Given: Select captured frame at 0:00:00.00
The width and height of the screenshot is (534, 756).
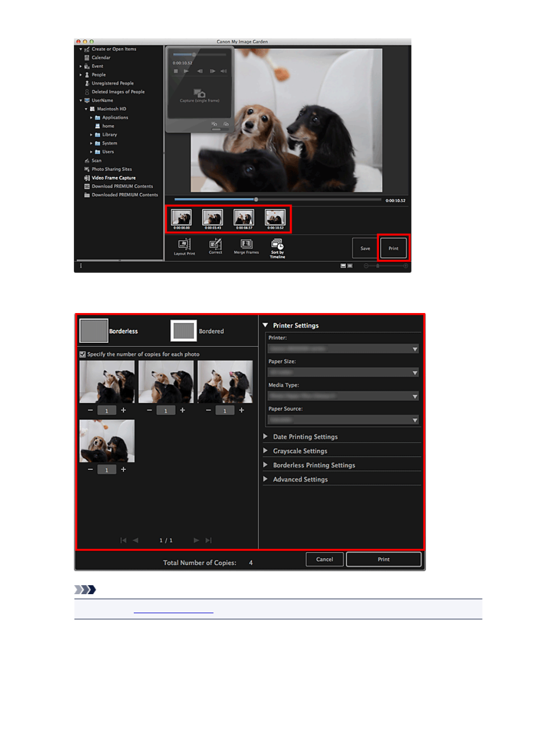Looking at the screenshot, I should tap(181, 217).
